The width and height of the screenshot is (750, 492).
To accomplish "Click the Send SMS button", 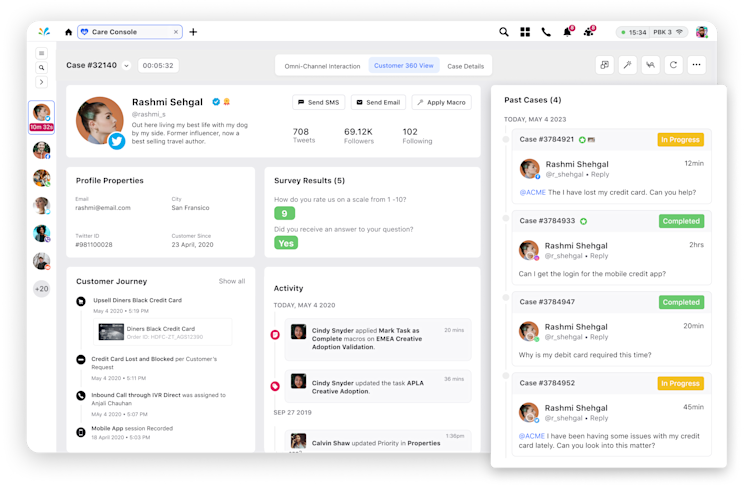I will [319, 102].
